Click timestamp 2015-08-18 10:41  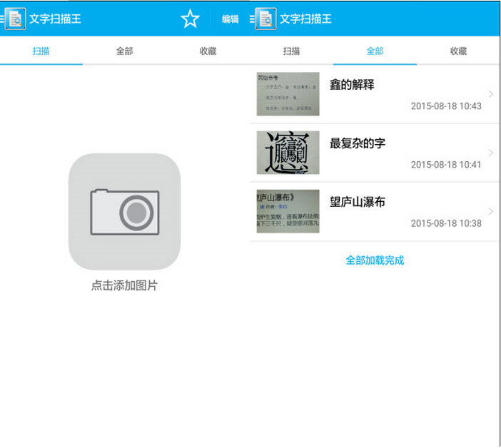tap(446, 165)
